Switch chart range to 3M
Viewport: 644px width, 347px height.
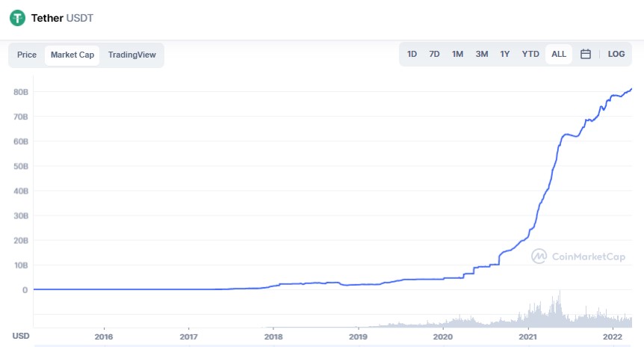point(482,55)
